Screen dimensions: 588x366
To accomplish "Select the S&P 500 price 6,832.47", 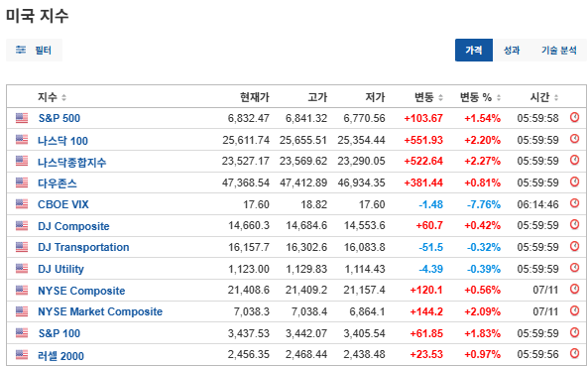I will click(x=248, y=118).
